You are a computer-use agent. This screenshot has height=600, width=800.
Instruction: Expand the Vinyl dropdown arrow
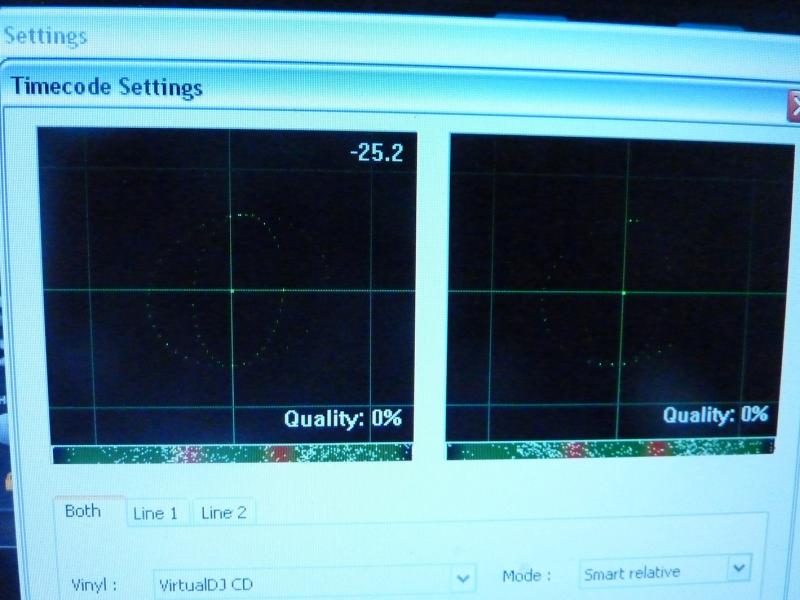click(464, 579)
